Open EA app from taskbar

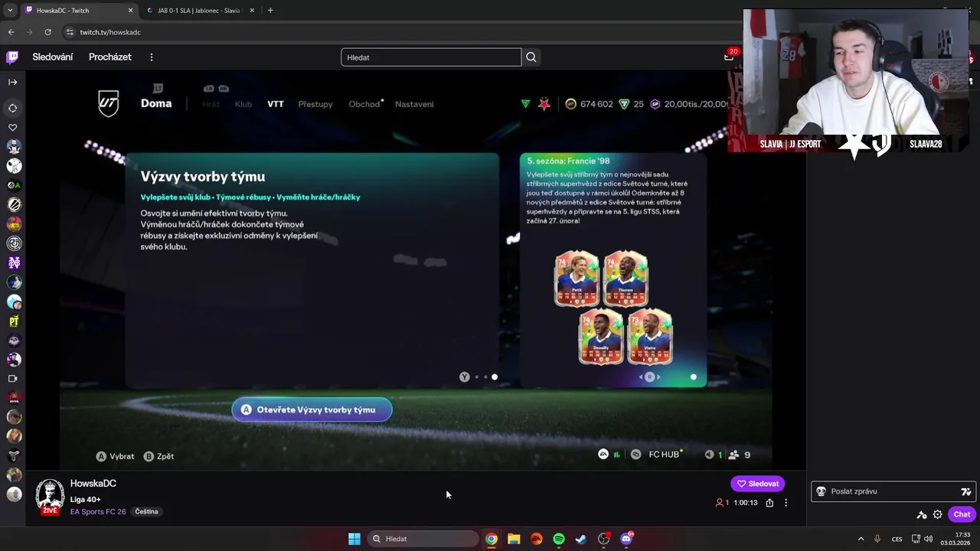(536, 539)
